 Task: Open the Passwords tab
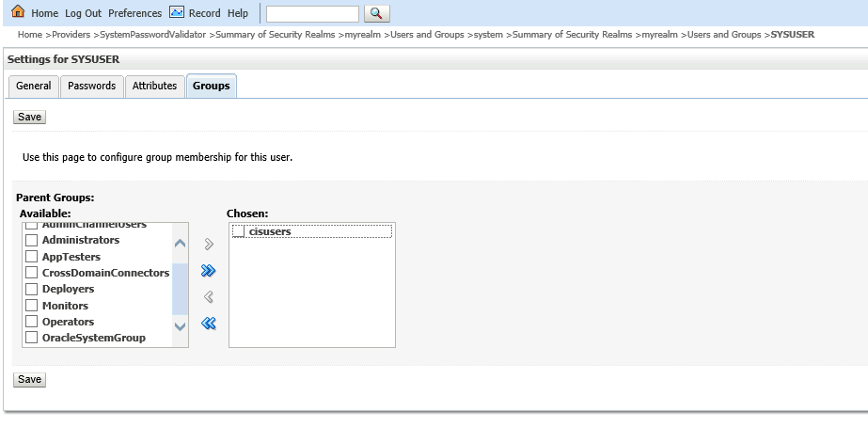(x=92, y=86)
